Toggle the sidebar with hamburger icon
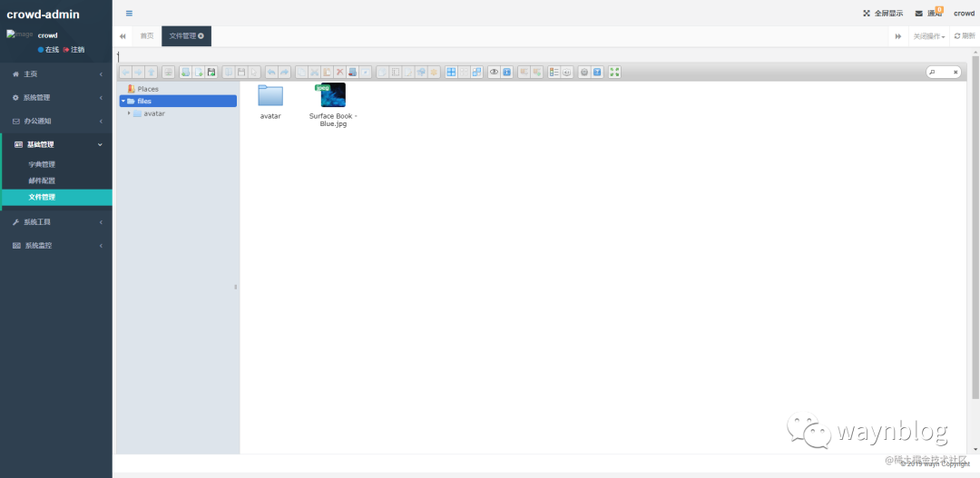This screenshot has height=478, width=980. click(x=130, y=13)
